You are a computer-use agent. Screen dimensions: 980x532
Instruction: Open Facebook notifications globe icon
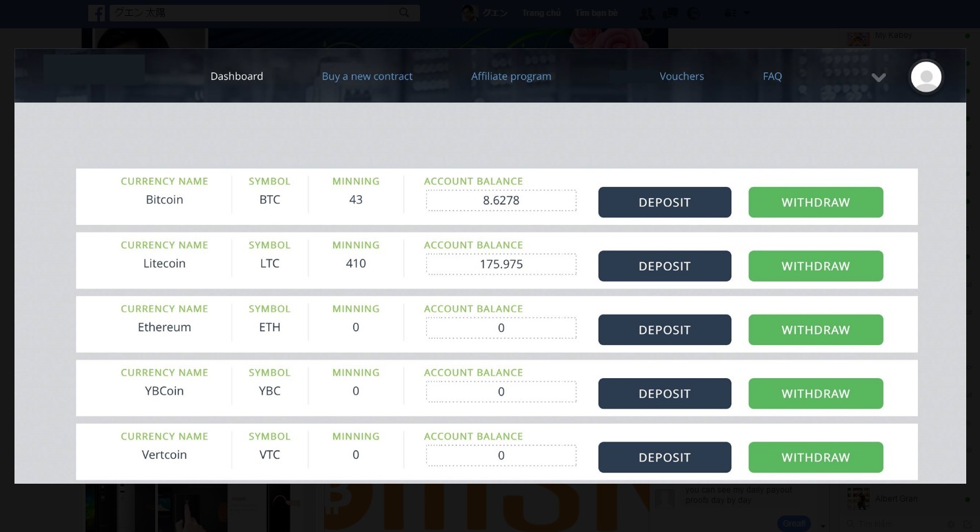coord(693,13)
